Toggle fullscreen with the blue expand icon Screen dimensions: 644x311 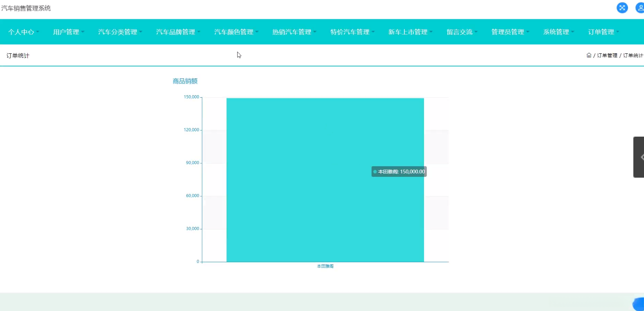coord(622,8)
